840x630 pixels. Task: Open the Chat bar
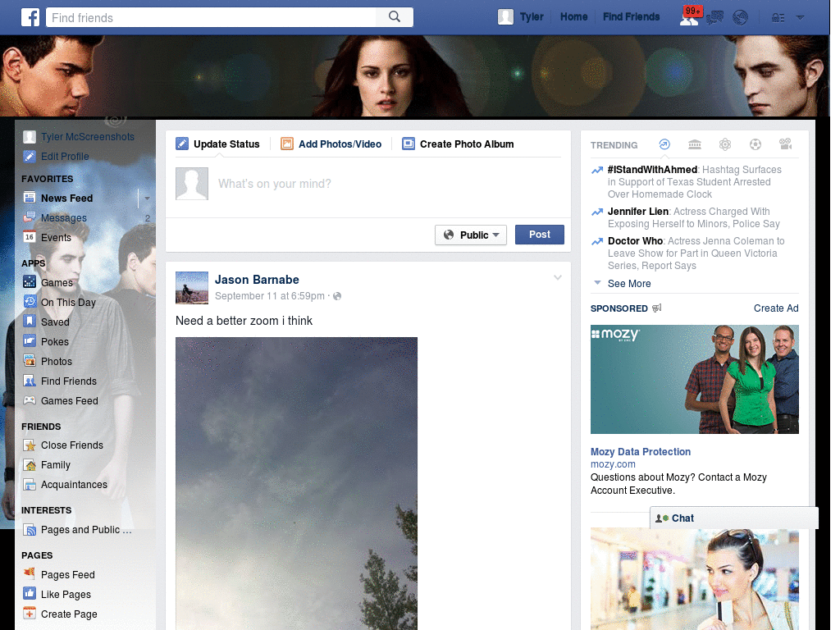point(734,518)
